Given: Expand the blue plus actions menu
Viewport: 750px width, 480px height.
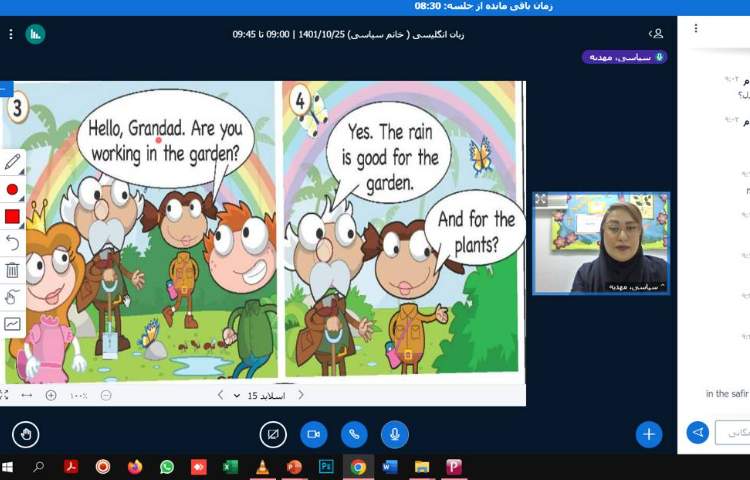Looking at the screenshot, I should 649,434.
